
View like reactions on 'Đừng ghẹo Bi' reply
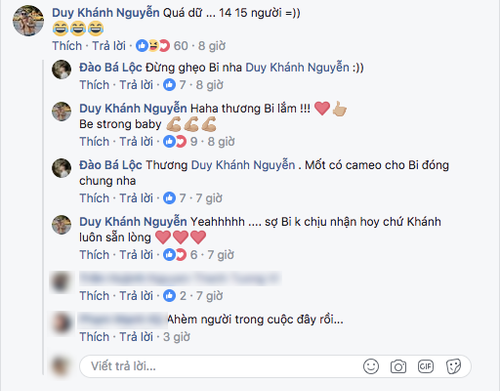click(x=174, y=85)
